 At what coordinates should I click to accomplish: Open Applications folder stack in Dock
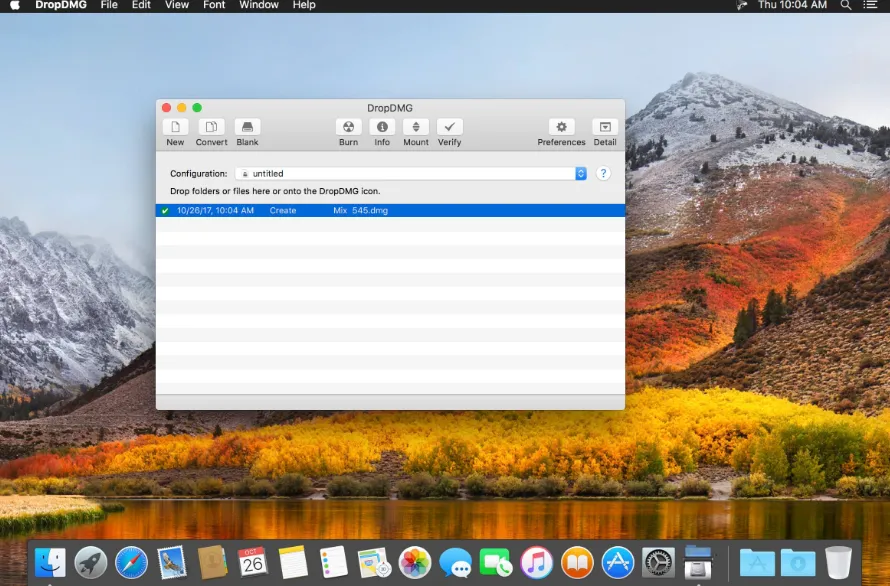click(757, 562)
